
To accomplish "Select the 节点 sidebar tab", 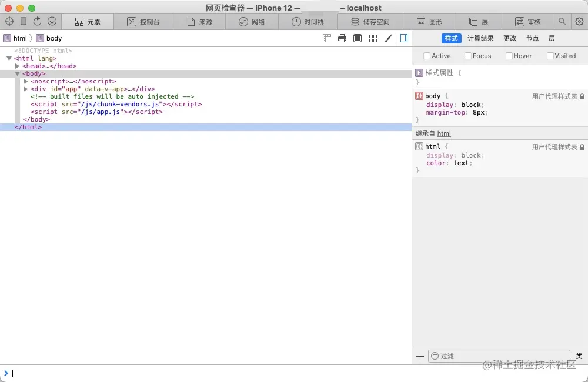I will [x=533, y=38].
